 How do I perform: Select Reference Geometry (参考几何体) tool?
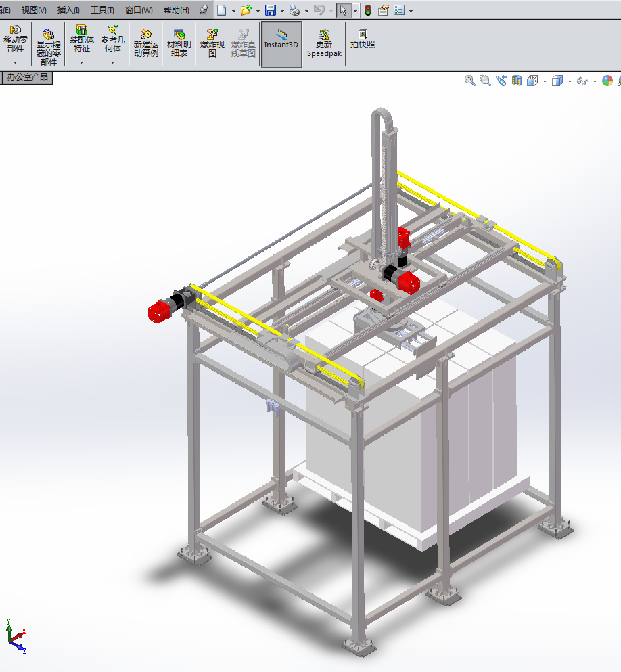click(113, 39)
